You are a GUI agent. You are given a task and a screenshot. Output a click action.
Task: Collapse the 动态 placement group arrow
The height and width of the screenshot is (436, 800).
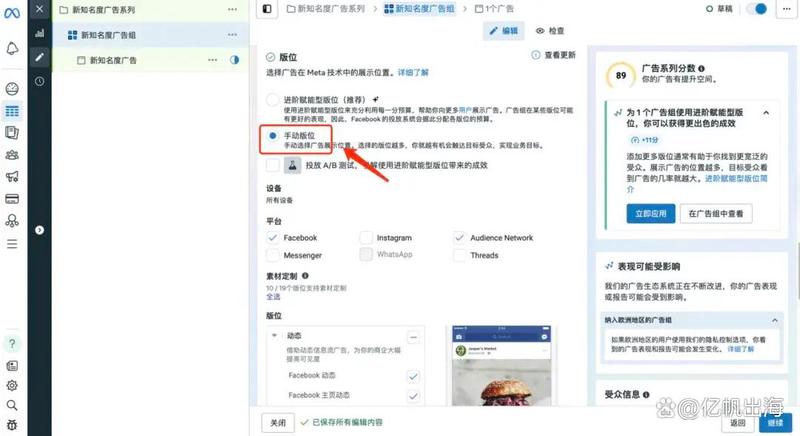pyautogui.click(x=275, y=336)
